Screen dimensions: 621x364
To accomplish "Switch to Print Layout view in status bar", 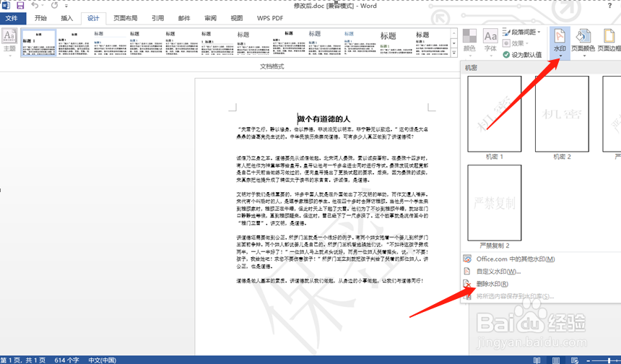I will tap(556, 360).
